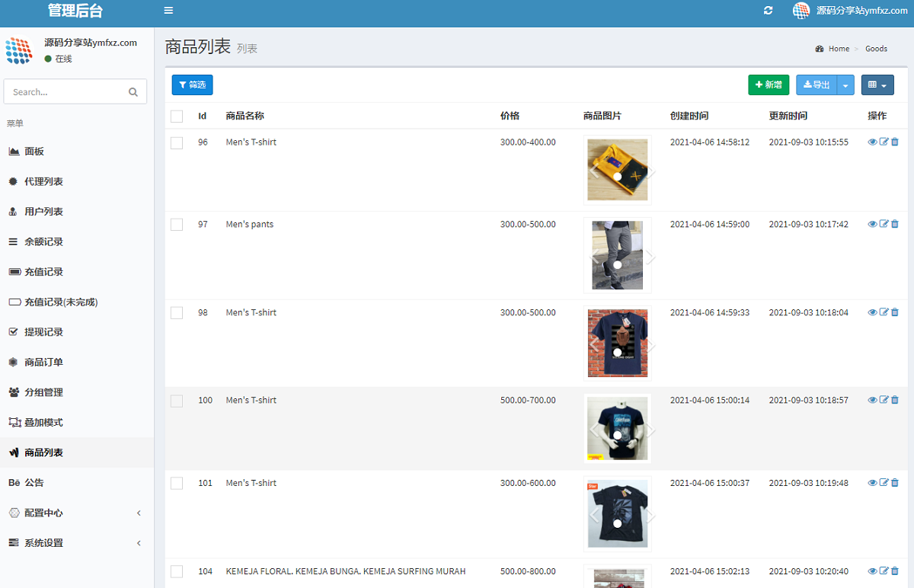Tick the checkbox for product Id 96
Image resolution: width=914 pixels, height=588 pixels.
tap(177, 143)
